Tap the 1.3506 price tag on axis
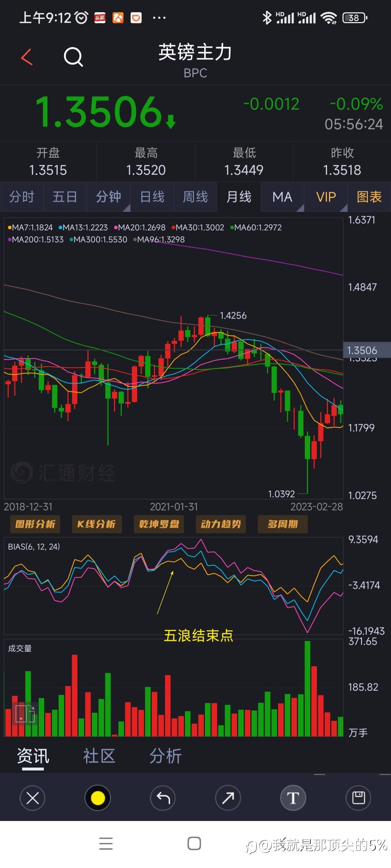391x868 pixels. (x=366, y=350)
